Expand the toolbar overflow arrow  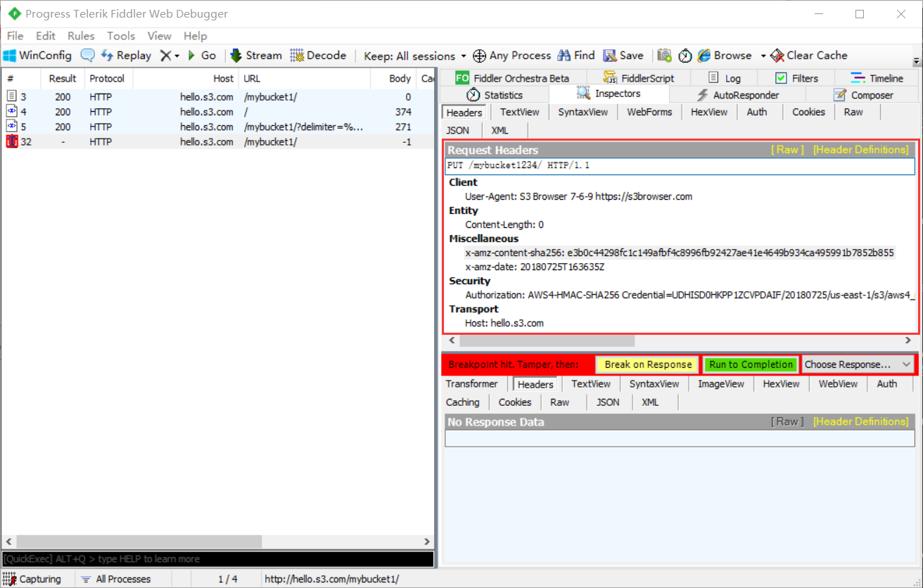pyautogui.click(x=917, y=60)
